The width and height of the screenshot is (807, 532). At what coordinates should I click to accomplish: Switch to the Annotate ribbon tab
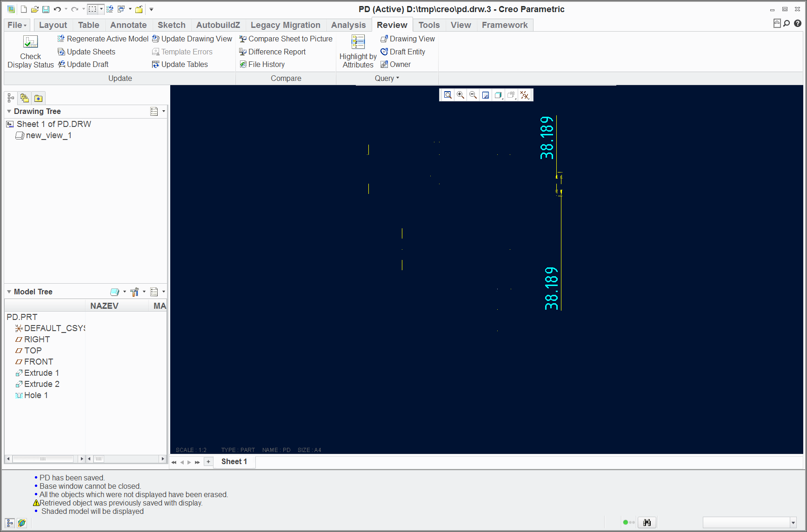click(128, 25)
